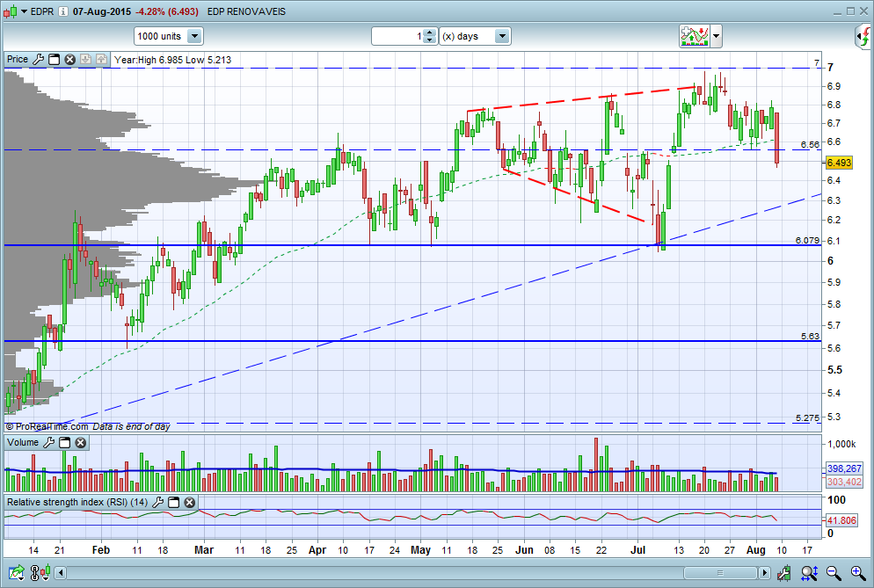Click the indicators and trading systems icon
This screenshot has height=588, width=874.
point(695,36)
